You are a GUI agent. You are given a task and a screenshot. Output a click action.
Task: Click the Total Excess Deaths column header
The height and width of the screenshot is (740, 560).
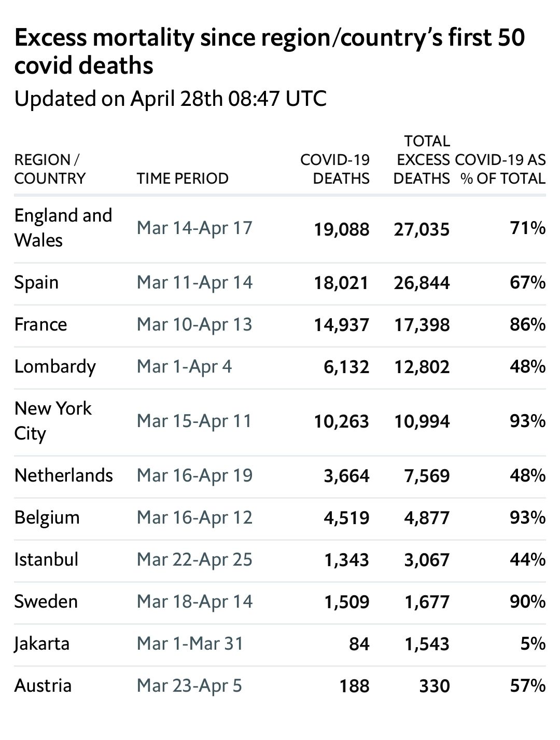click(x=421, y=159)
